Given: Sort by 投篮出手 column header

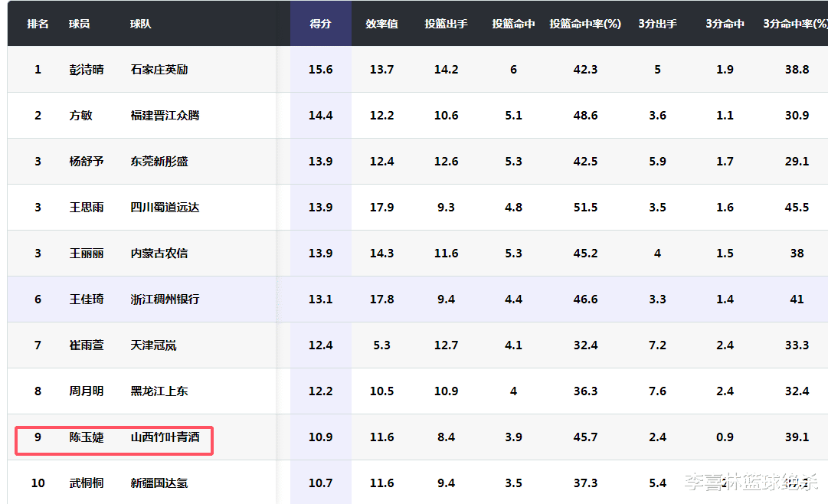Looking at the screenshot, I should [447, 24].
